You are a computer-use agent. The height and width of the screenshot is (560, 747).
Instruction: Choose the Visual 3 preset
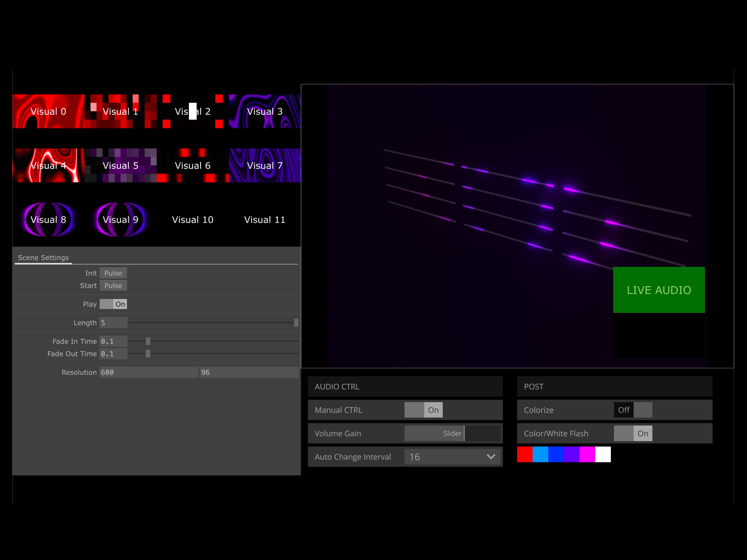click(x=265, y=111)
